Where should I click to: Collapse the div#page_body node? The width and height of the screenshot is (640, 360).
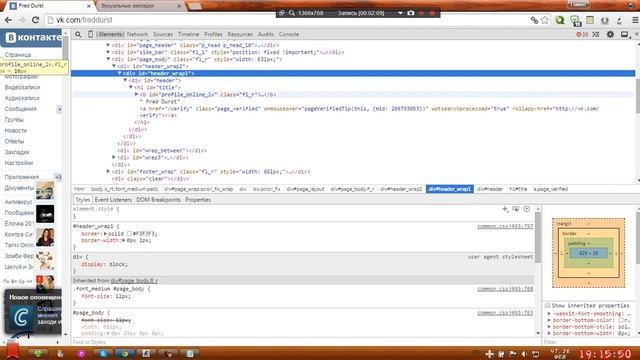click(108, 59)
